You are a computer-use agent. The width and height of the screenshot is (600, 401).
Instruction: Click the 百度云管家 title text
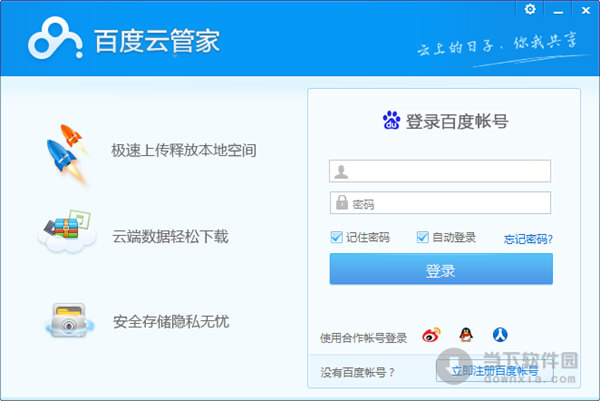[157, 41]
